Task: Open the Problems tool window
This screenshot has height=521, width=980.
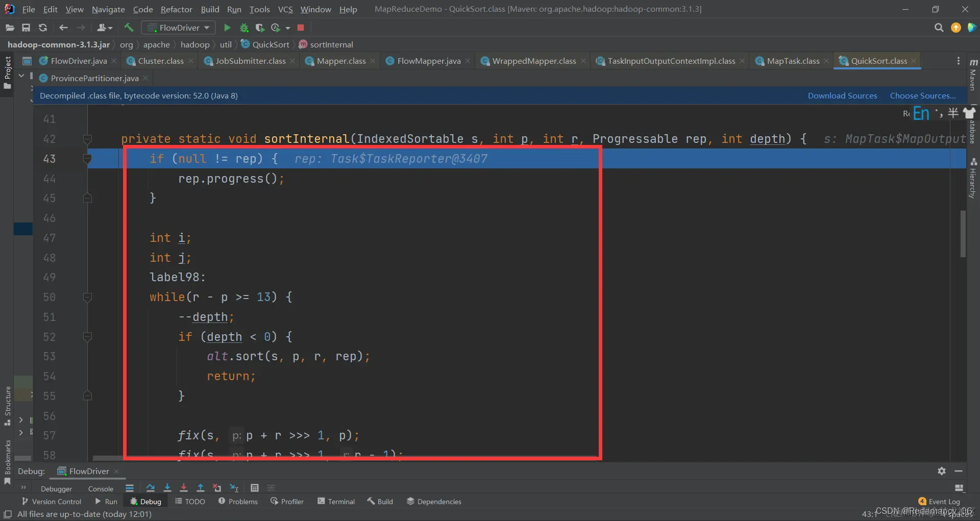Action: click(238, 502)
